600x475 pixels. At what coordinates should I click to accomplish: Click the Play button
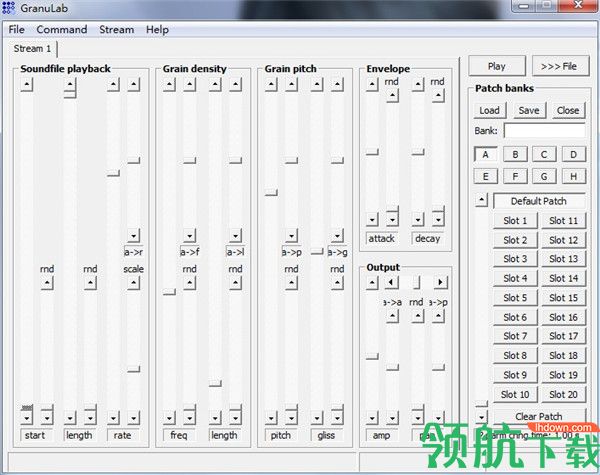(x=497, y=66)
